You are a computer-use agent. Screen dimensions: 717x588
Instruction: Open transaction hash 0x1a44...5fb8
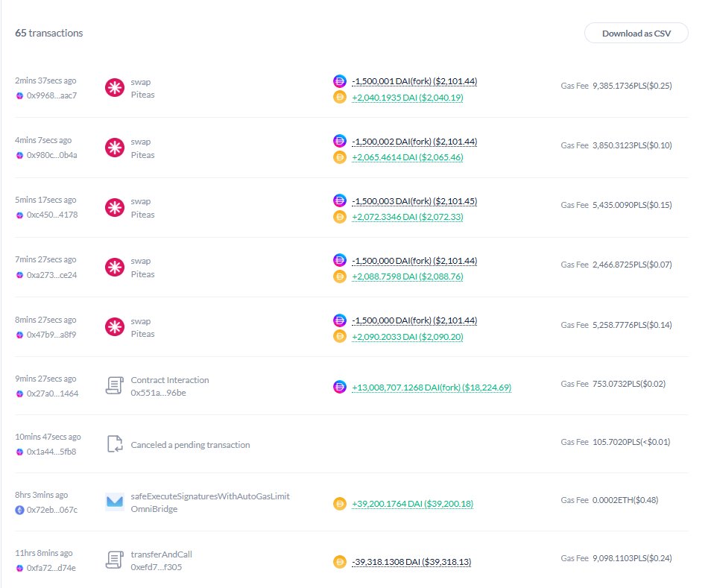pos(51,452)
